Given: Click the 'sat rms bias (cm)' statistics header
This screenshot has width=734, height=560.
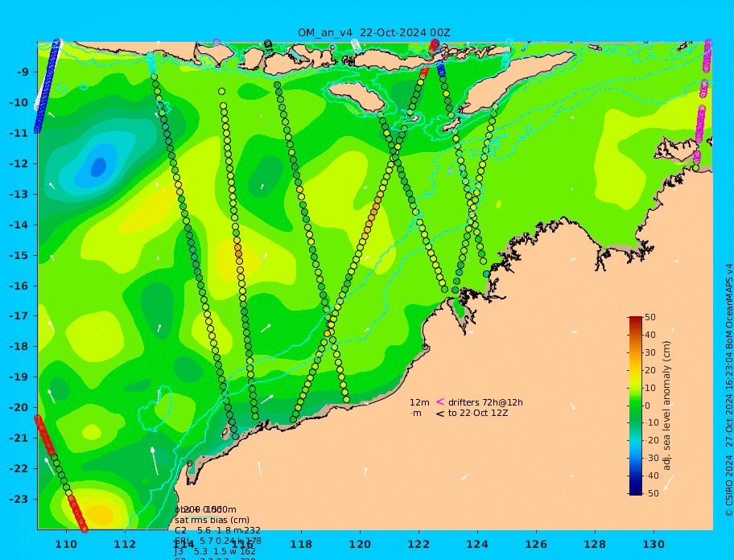Looking at the screenshot, I should [x=212, y=520].
